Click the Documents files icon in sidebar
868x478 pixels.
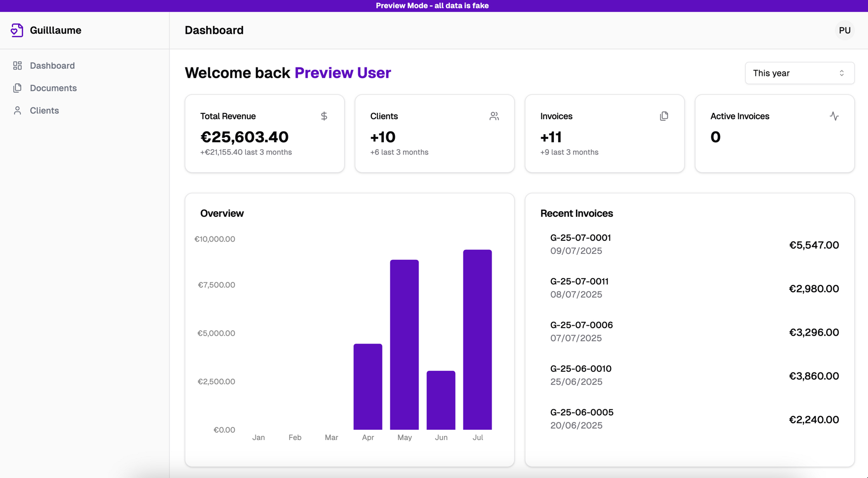tap(17, 88)
